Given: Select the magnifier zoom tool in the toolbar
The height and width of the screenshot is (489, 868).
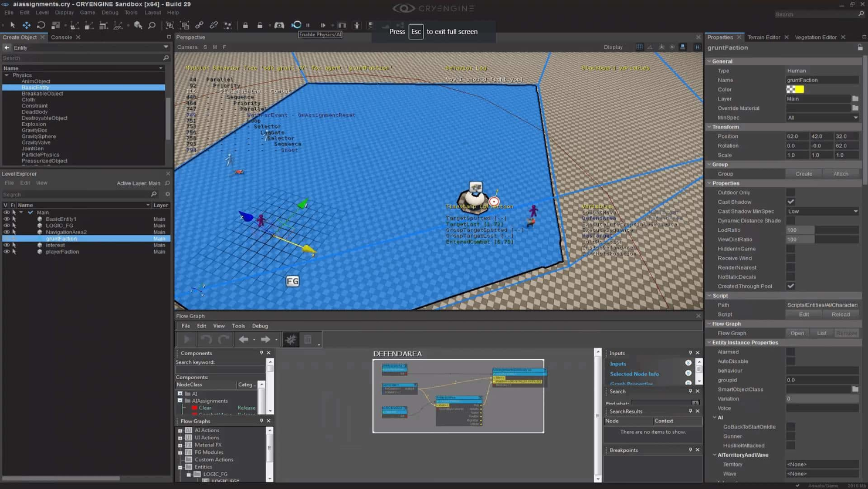Looking at the screenshot, I should click(x=151, y=25).
